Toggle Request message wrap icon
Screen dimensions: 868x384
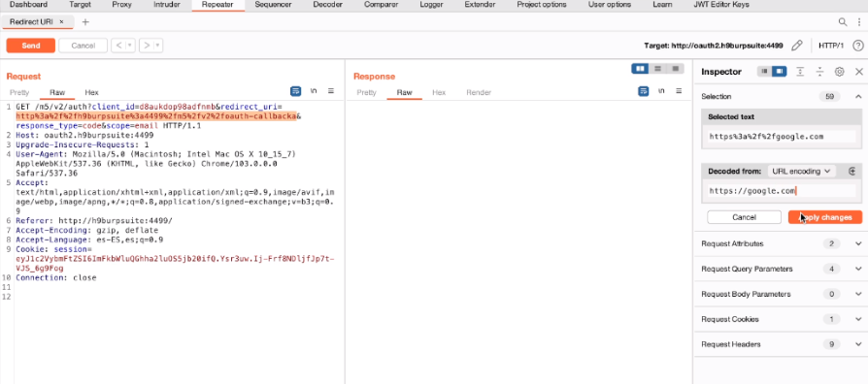point(296,91)
